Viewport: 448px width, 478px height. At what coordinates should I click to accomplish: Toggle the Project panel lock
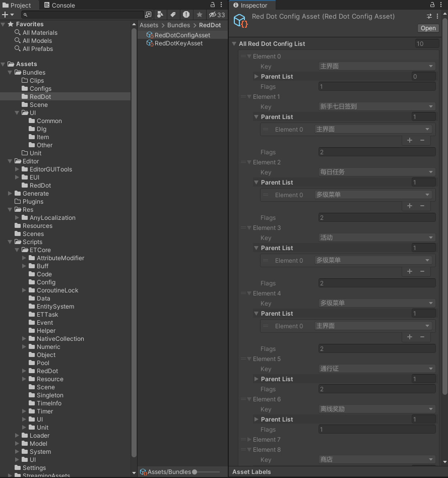click(x=213, y=5)
